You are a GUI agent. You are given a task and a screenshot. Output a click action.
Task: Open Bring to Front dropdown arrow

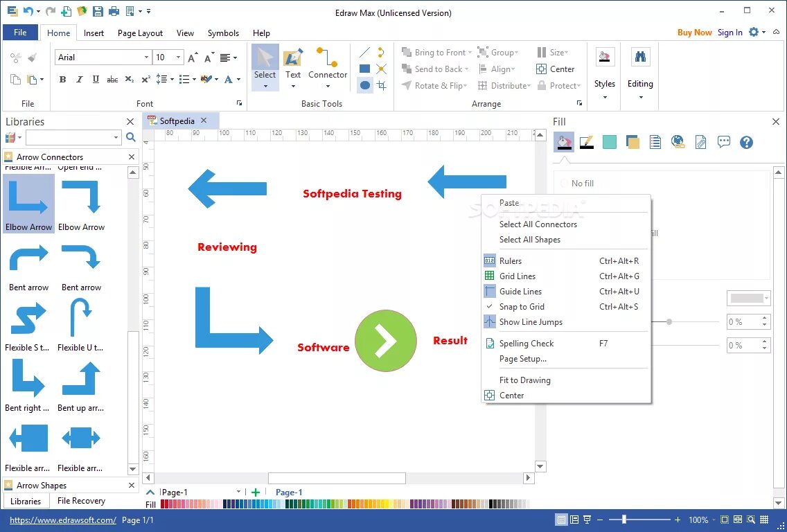tap(470, 52)
